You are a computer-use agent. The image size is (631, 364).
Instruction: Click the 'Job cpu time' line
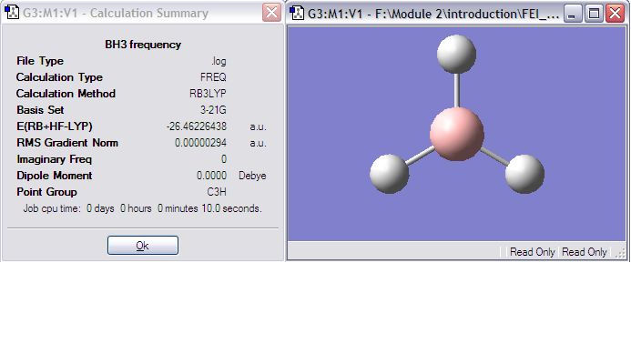[x=142, y=208]
